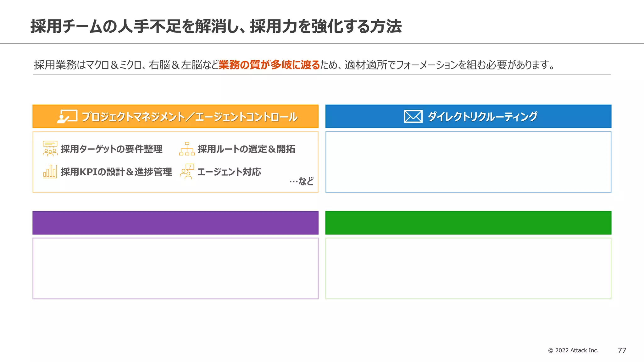Click the empty blue-bordered content box

pos(468,162)
